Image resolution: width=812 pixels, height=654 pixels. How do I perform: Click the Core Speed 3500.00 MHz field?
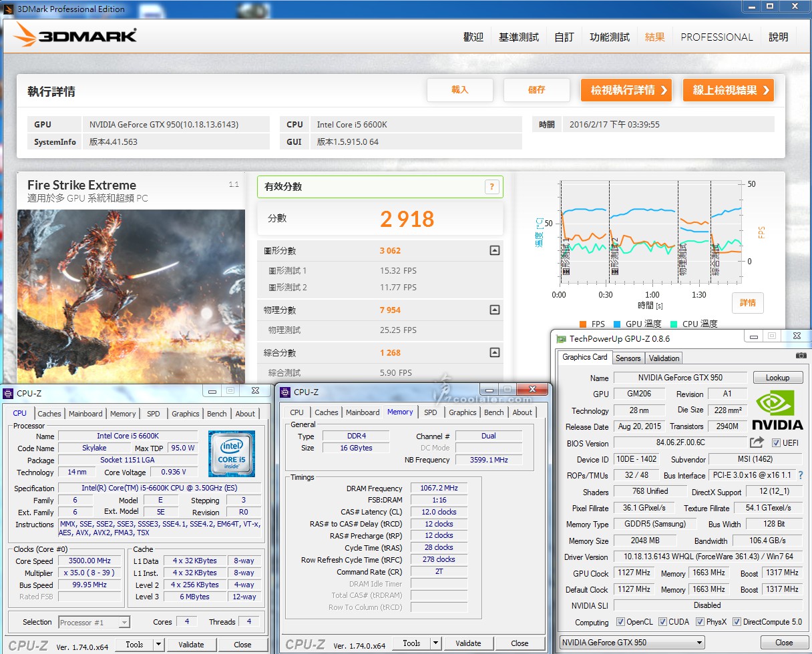89,561
